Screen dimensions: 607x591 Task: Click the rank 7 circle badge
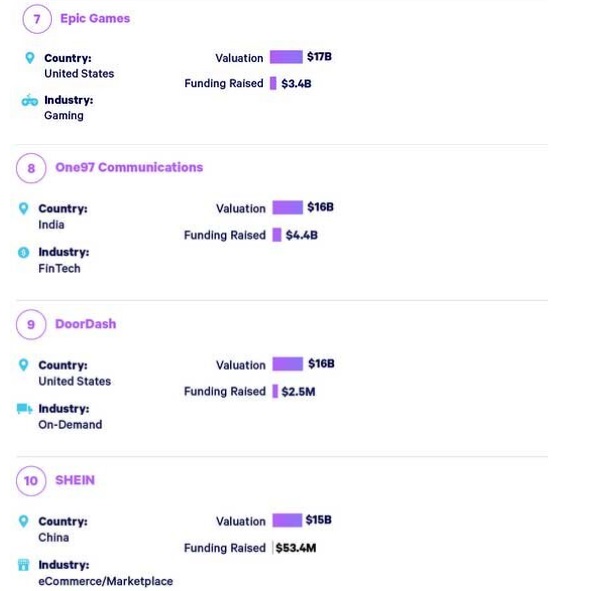(37, 19)
